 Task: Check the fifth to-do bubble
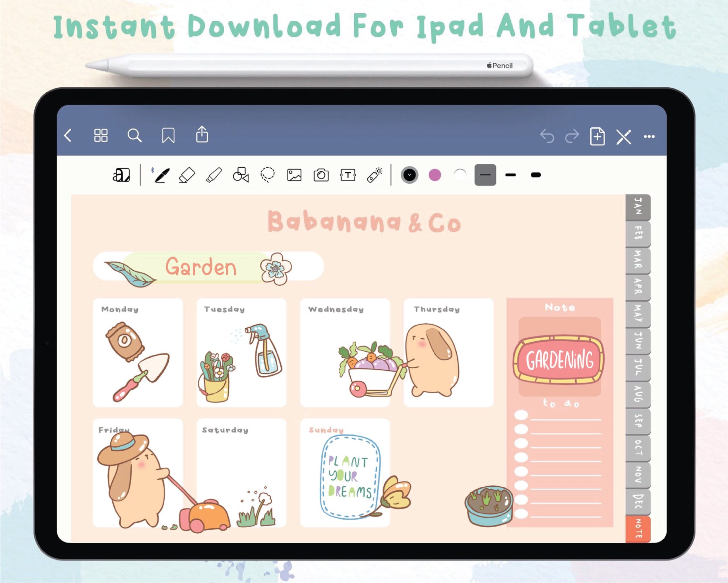521,472
